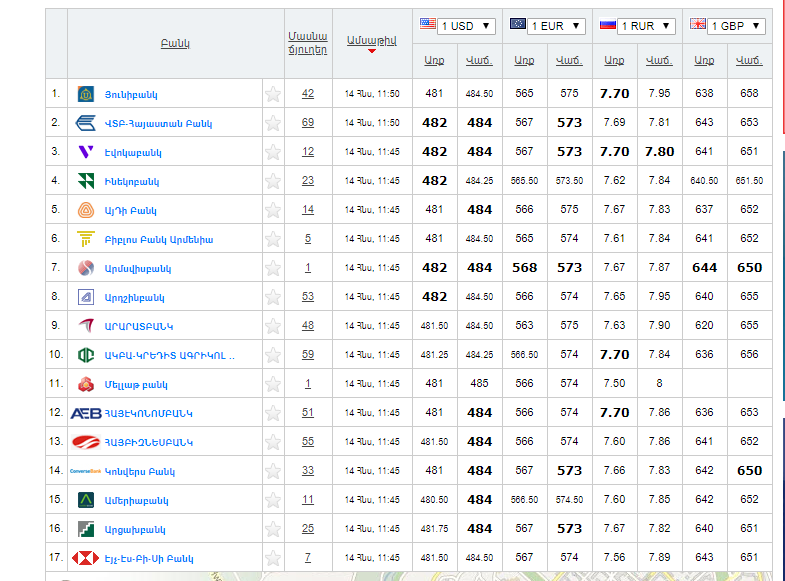785x581 pixels.
Task: Sort by GBP buy column header
Action: coord(704,60)
